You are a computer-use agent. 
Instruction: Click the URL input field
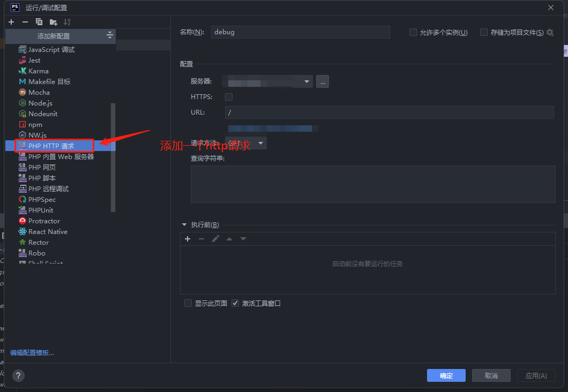(390, 112)
